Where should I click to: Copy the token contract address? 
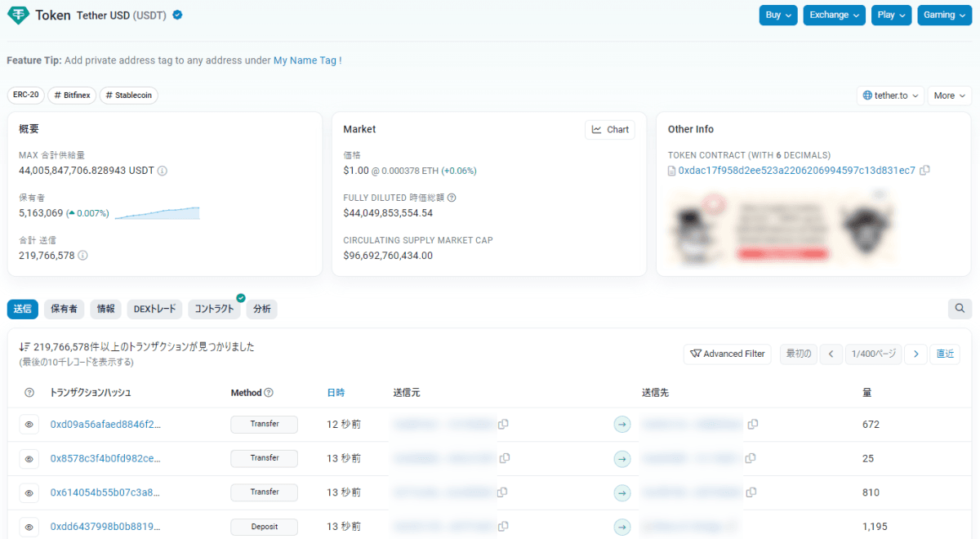coord(924,170)
